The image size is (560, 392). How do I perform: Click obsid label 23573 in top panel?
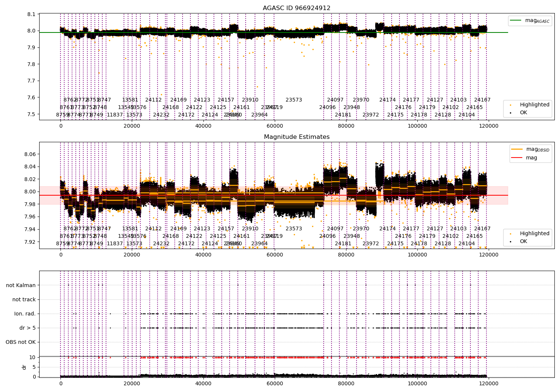click(x=294, y=100)
